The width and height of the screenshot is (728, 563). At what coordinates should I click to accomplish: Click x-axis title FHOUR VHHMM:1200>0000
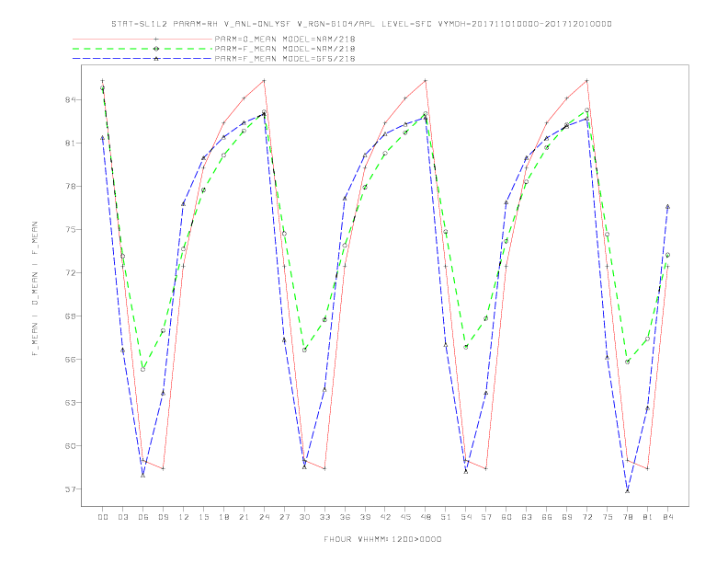[382, 539]
